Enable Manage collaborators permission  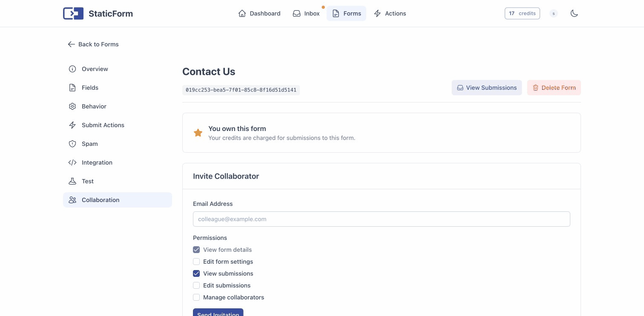coord(196,297)
